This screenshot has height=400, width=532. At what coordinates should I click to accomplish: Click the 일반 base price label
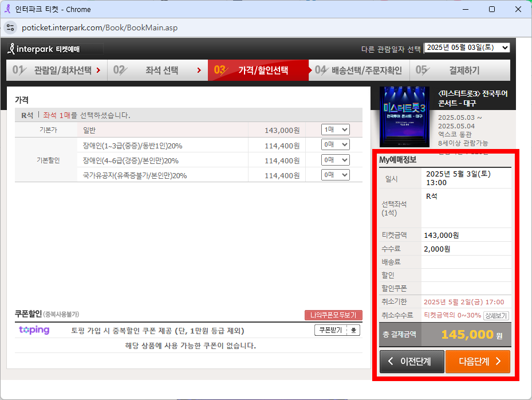point(89,130)
